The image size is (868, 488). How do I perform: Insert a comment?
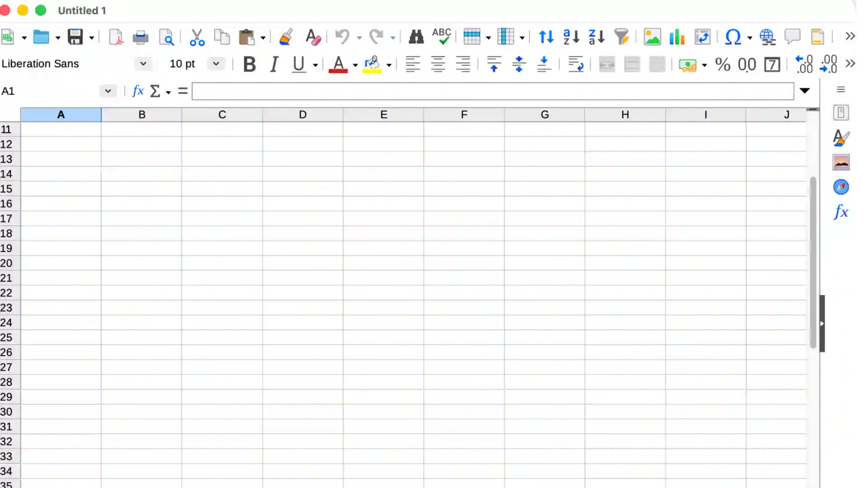pos(793,36)
